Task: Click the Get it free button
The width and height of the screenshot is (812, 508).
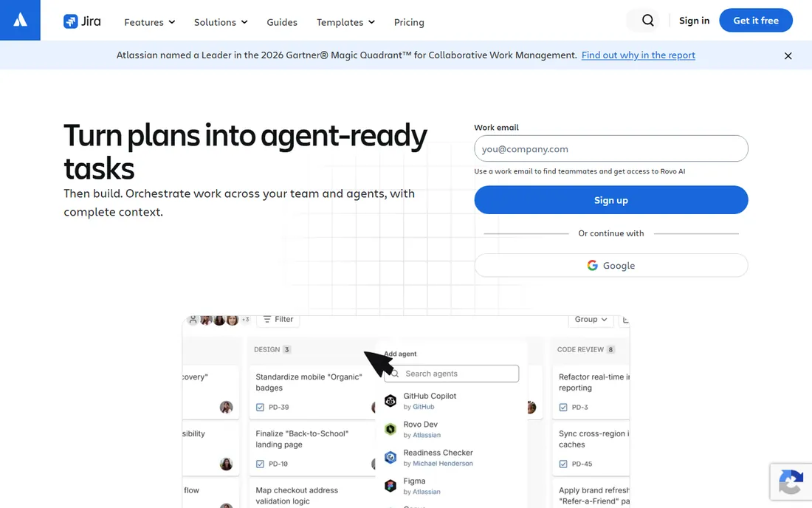Action: tap(756, 20)
